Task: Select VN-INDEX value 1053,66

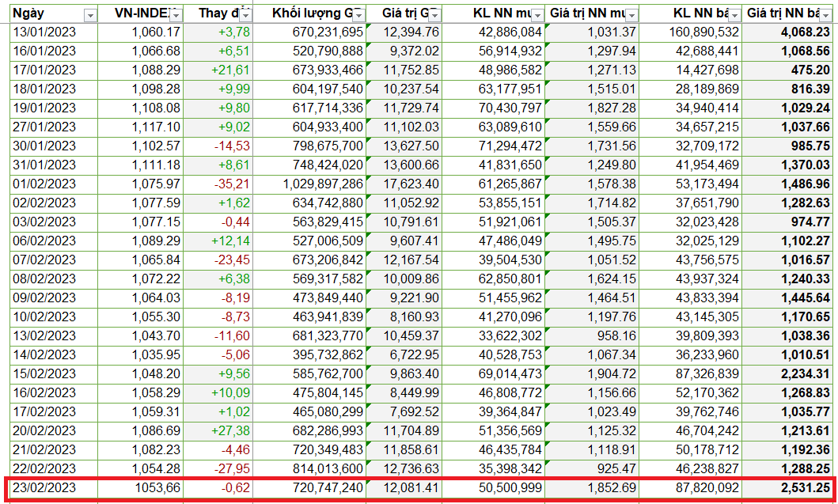Action: tap(141, 487)
